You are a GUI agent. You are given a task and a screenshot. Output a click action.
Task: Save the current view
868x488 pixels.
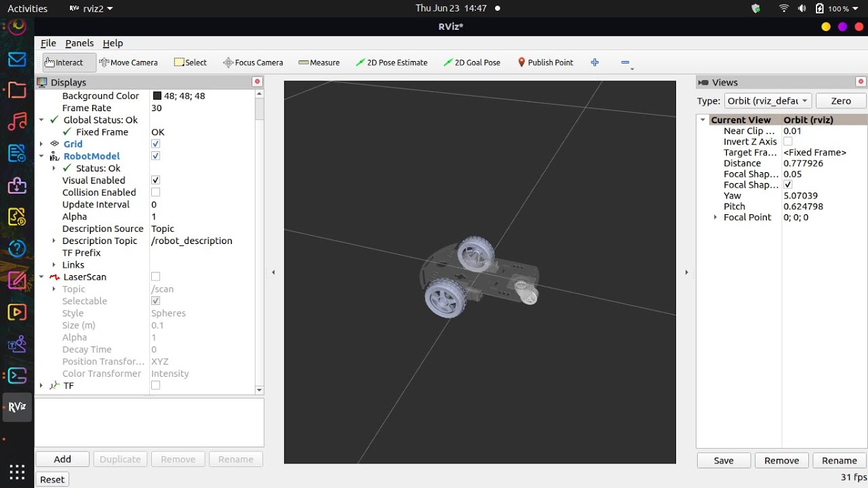pos(724,460)
